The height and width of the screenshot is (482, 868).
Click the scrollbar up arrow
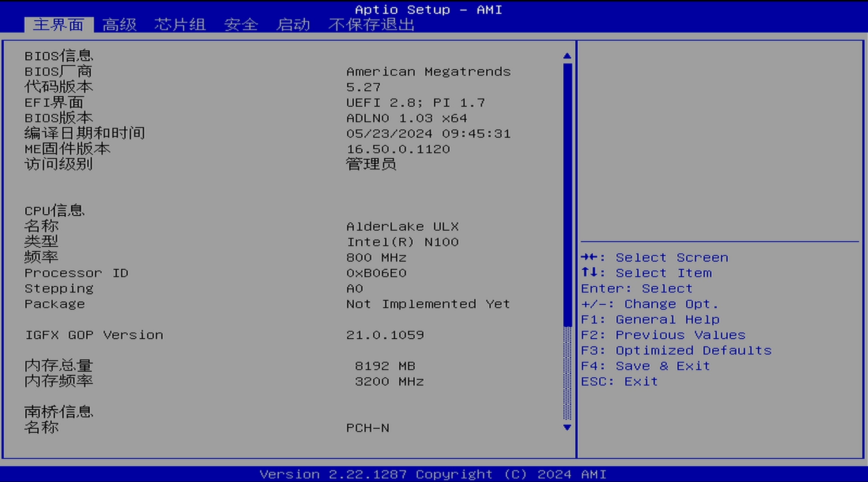567,56
